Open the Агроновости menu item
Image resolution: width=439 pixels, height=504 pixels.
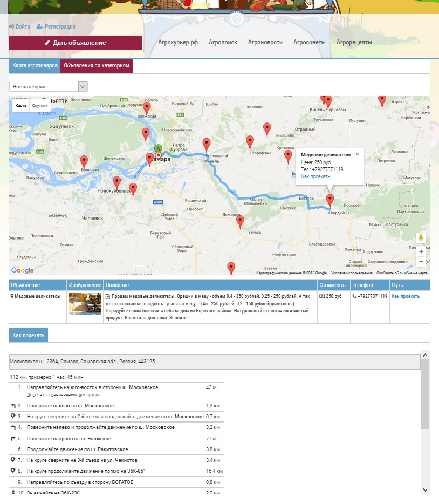pos(265,42)
